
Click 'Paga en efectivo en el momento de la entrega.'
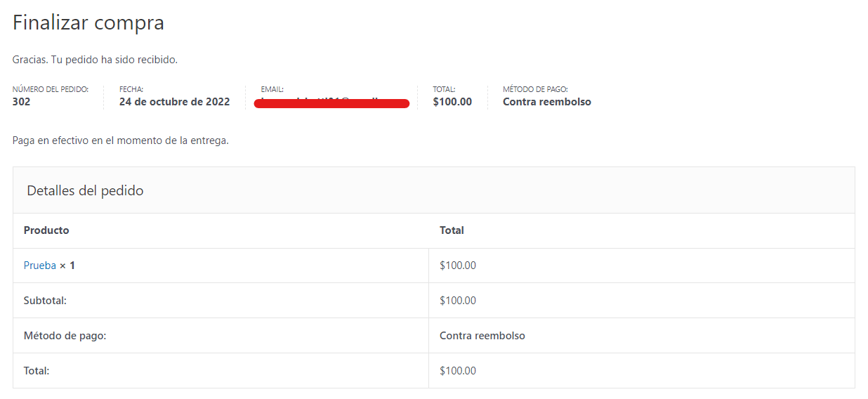(121, 140)
